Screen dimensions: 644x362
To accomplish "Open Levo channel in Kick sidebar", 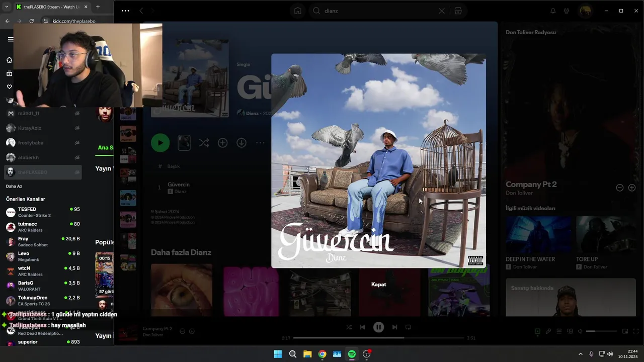I will click(43, 256).
